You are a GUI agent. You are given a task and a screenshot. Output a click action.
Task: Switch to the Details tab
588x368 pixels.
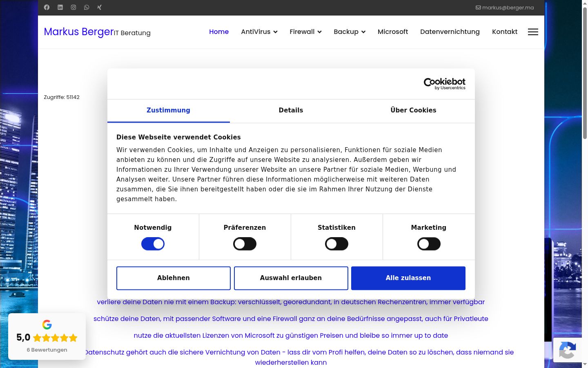click(x=291, y=110)
